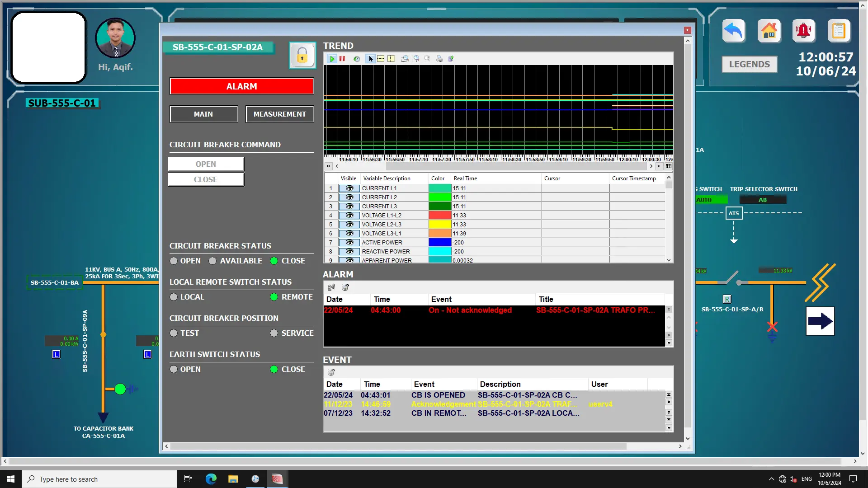Screen dimensions: 868x488
Task: Open the alarm bell icon
Action: [x=803, y=31]
